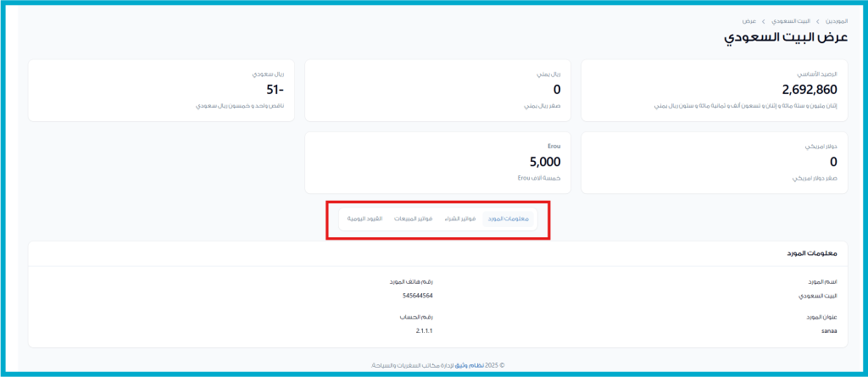The width and height of the screenshot is (868, 377).
Task: Click the page title عرض البيت السعودي
Action: (782, 39)
